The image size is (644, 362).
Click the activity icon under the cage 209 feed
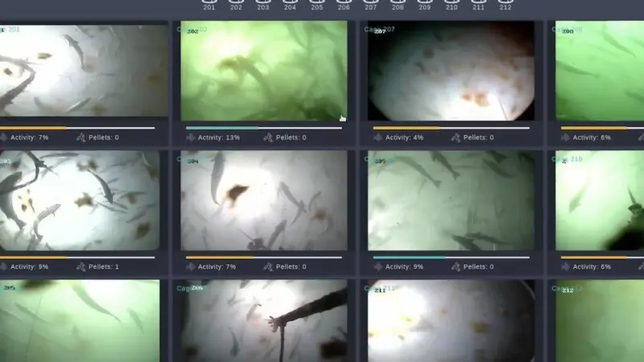coord(378,267)
